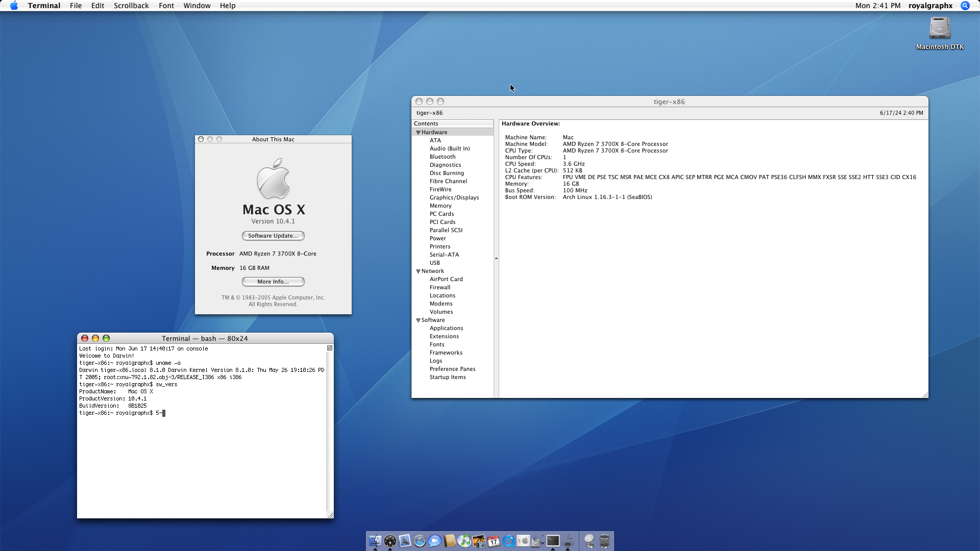Viewport: 980px width, 551px height.
Task: Open the royalgraphx user switching menu
Action: point(930,6)
